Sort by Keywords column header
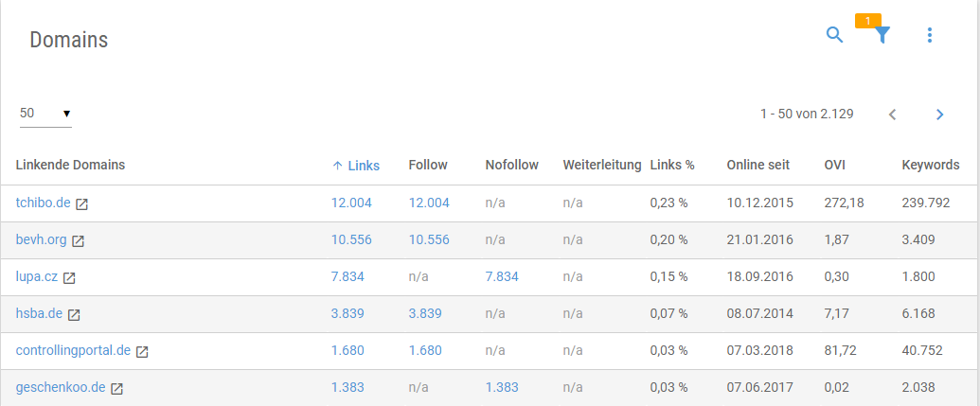This screenshot has width=980, height=406. [931, 165]
